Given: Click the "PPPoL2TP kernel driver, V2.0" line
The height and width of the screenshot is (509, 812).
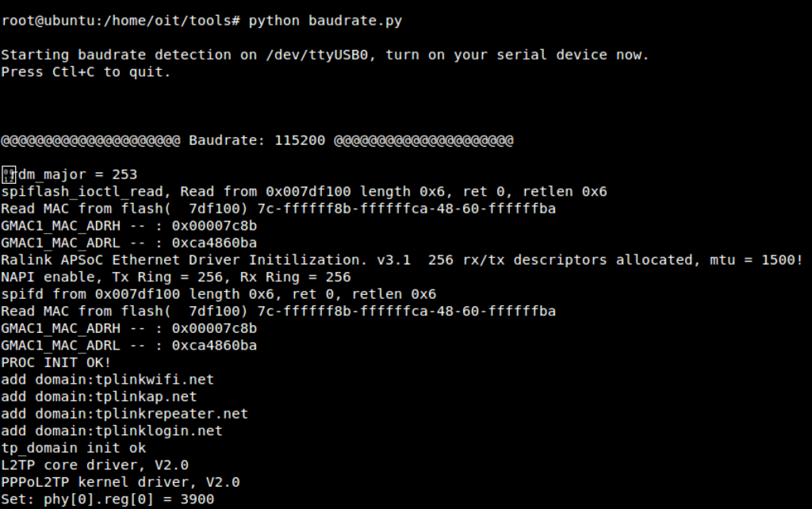Looking at the screenshot, I should coord(120,482).
